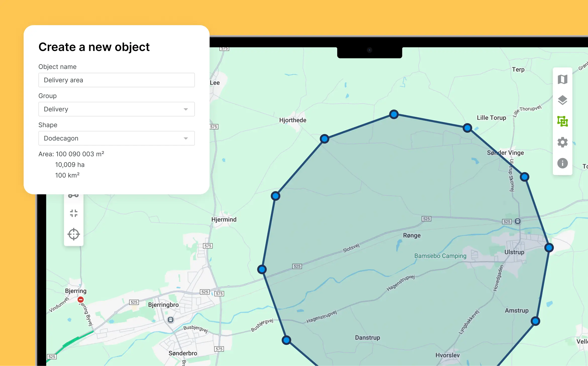Activate the crosshair locate tool
588x366 pixels.
[74, 234]
